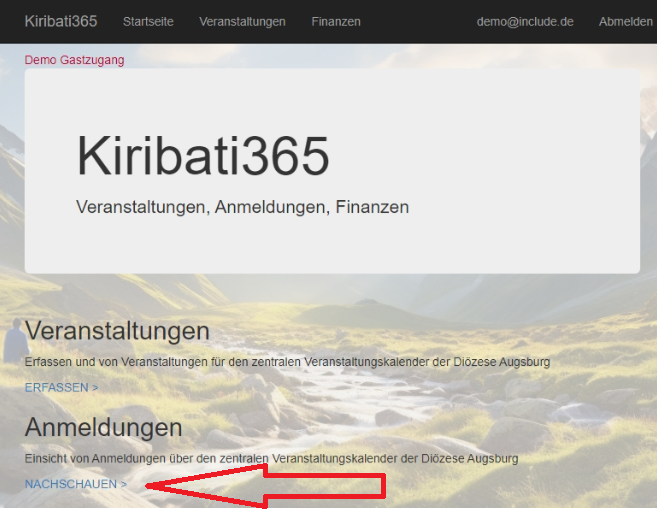Click the chevron after ERFASSEN

click(x=95, y=387)
